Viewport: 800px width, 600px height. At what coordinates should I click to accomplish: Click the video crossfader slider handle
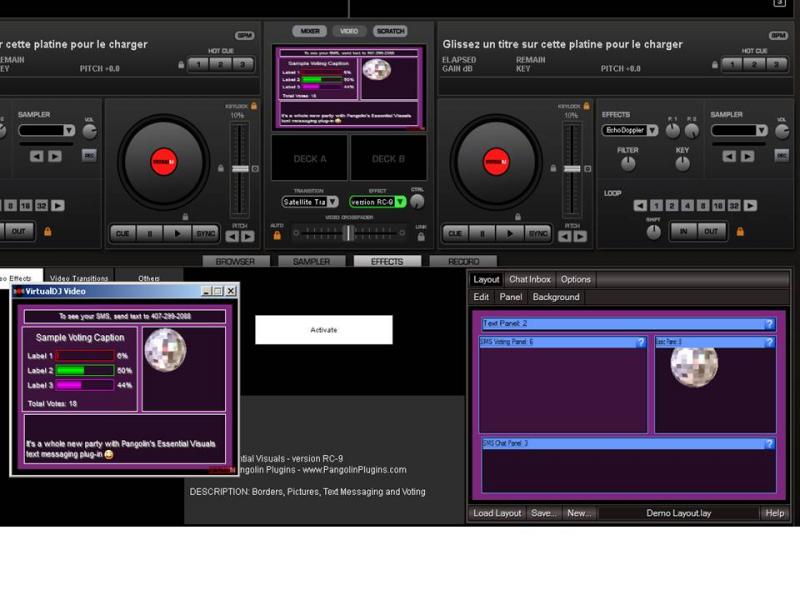point(348,233)
